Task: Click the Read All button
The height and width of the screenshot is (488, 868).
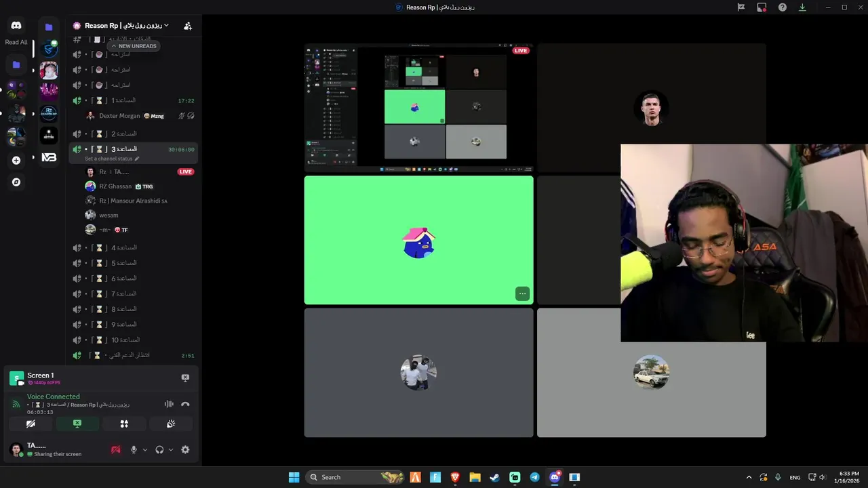Action: 16,42
